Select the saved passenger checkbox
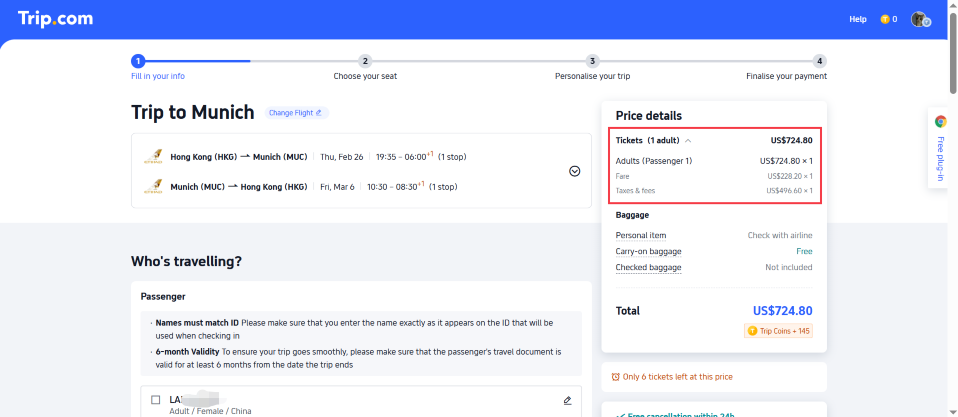 155,400
